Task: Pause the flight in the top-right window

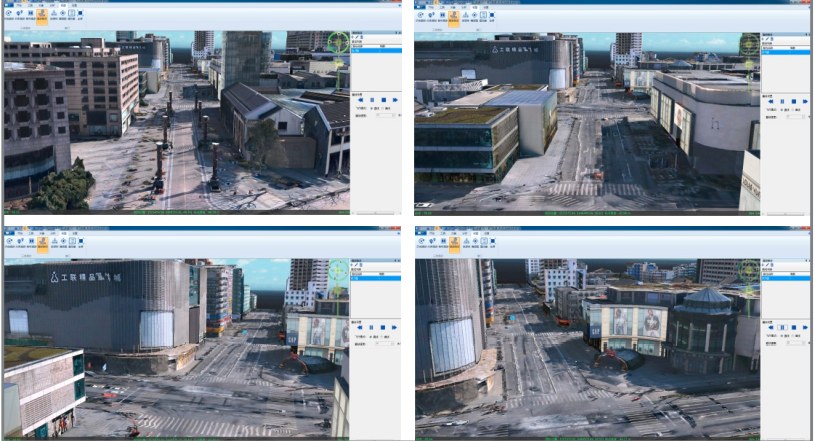Action: point(782,101)
